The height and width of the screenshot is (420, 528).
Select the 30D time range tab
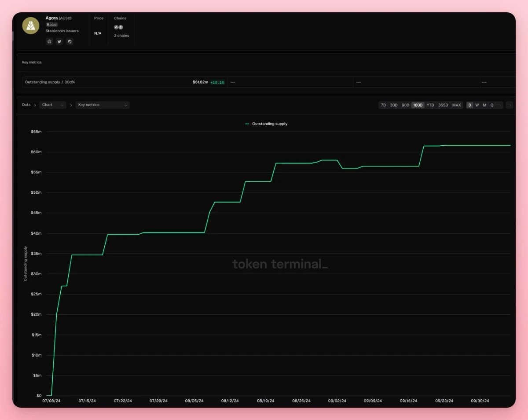tap(394, 105)
